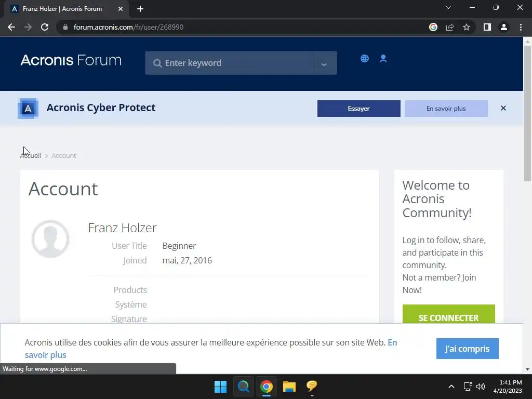Screen dimensions: 532x399
Task: Open the taskbar clock and date
Action: [508, 387]
